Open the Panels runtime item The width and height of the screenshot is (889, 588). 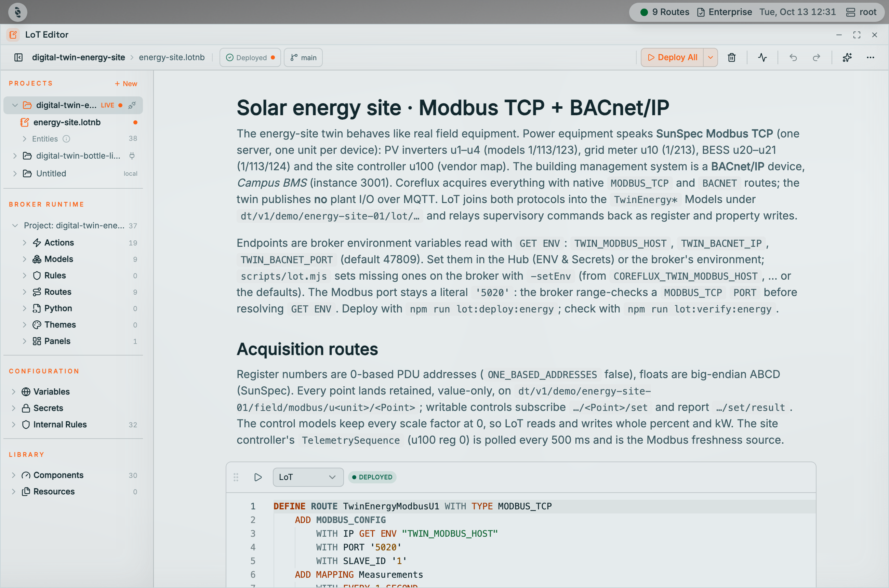tap(73, 341)
